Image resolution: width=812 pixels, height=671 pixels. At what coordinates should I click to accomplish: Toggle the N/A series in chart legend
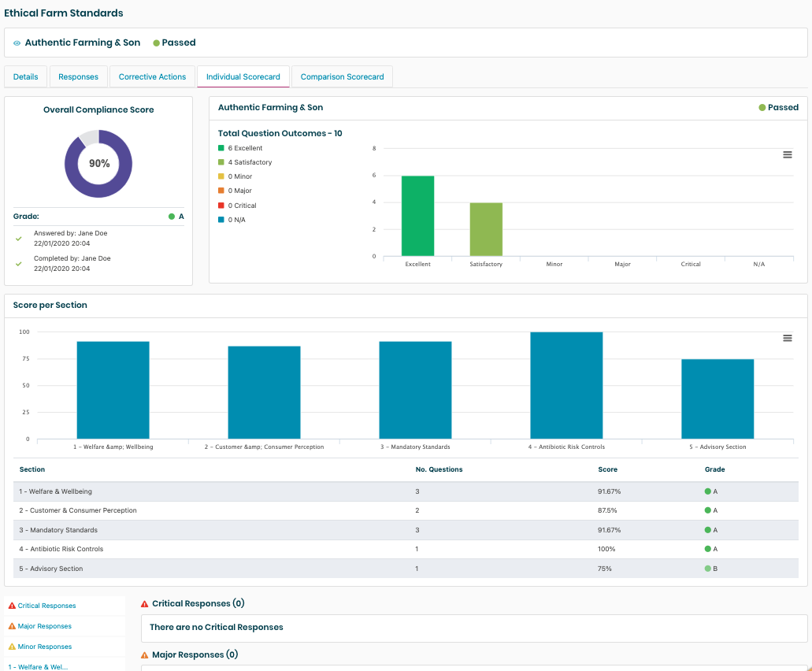(236, 220)
